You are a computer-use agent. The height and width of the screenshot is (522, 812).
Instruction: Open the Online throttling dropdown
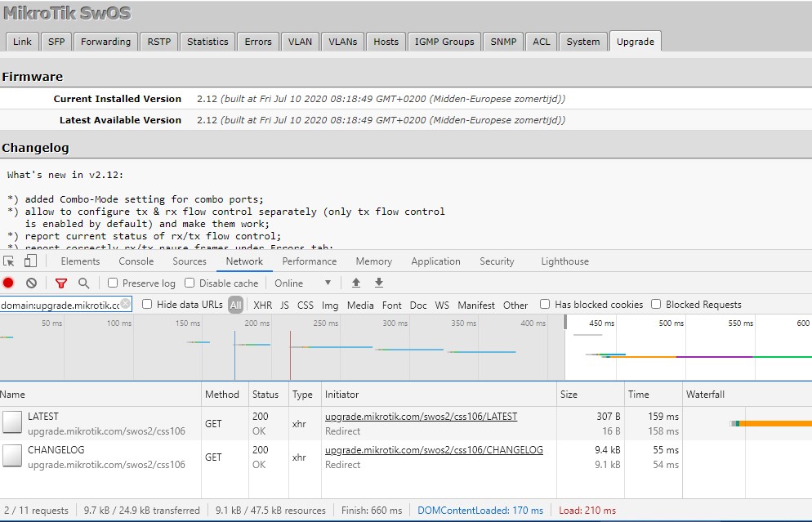click(x=303, y=283)
